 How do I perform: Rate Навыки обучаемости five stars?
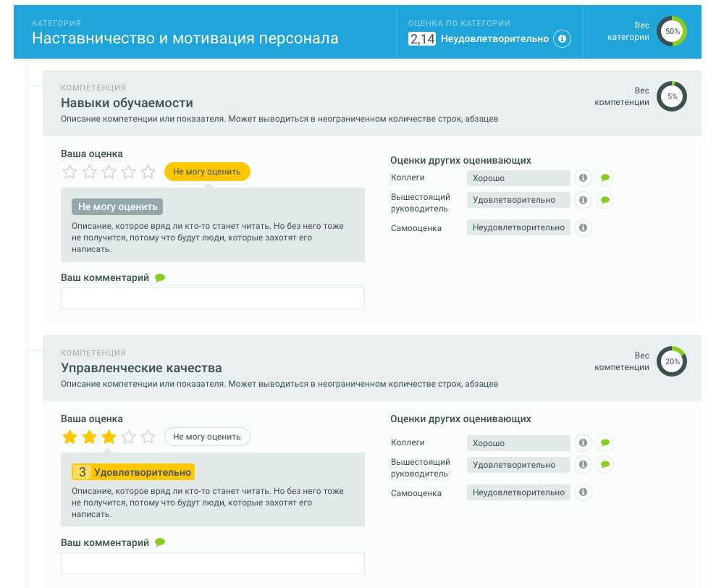click(148, 172)
